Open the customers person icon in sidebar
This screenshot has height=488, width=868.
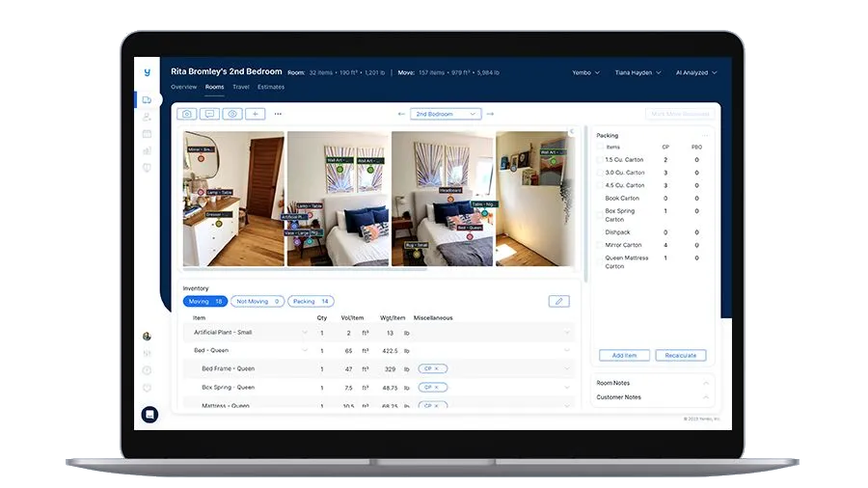coord(147,117)
